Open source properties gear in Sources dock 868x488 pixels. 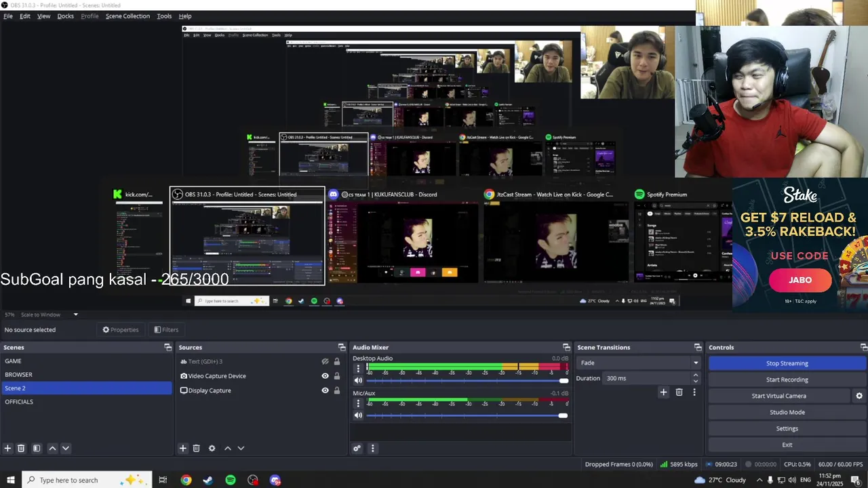pyautogui.click(x=212, y=448)
